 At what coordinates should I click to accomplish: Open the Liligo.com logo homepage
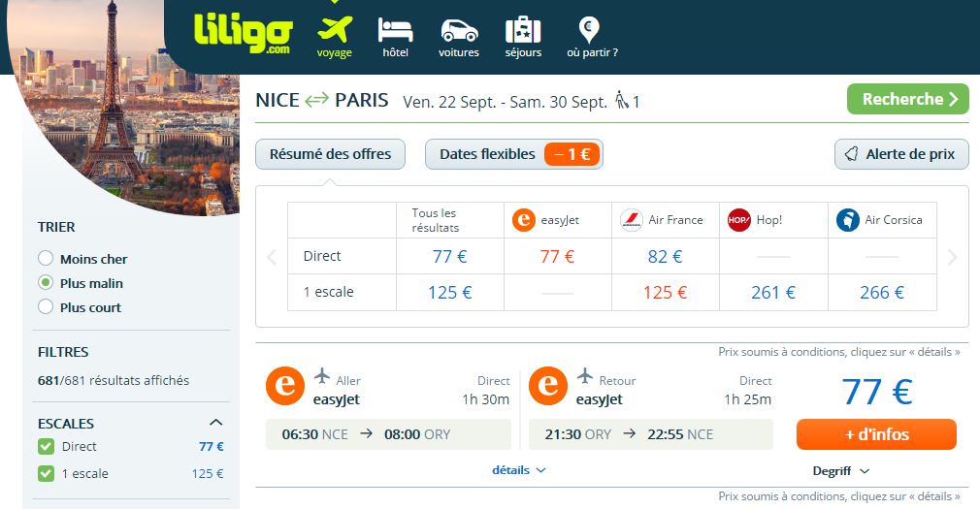point(243,33)
